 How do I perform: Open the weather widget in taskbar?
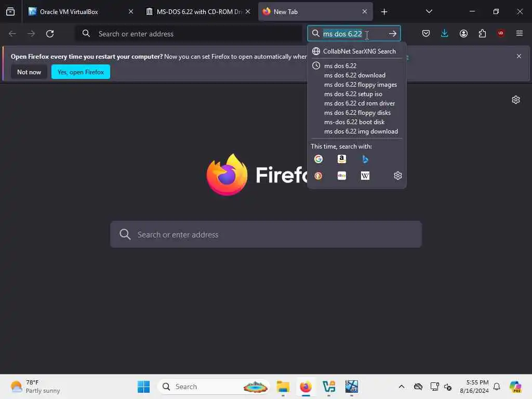click(35, 387)
